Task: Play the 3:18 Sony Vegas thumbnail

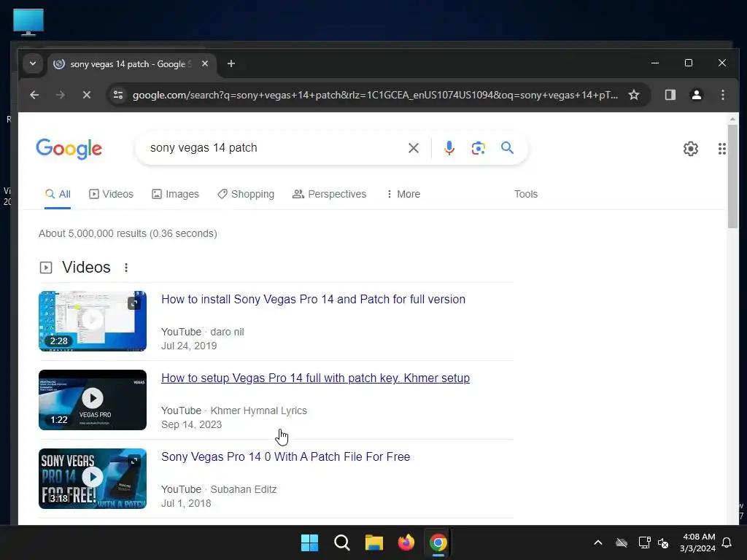Action: coord(93,478)
